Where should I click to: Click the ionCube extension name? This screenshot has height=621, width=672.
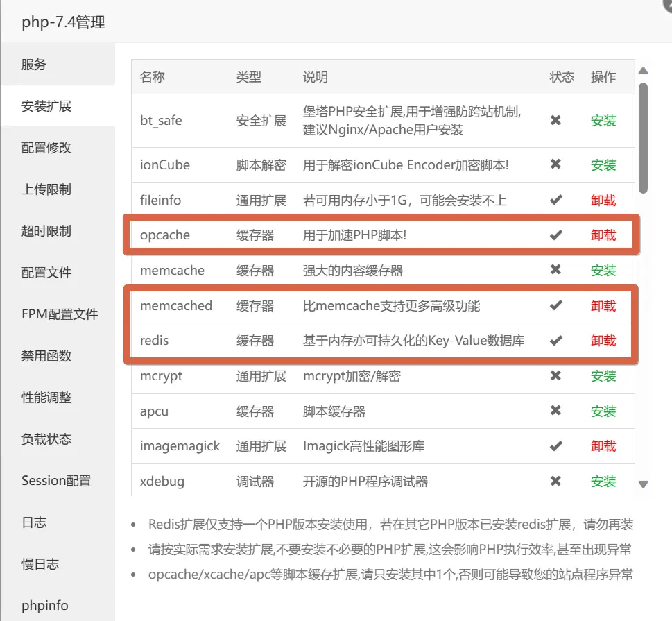pos(164,164)
